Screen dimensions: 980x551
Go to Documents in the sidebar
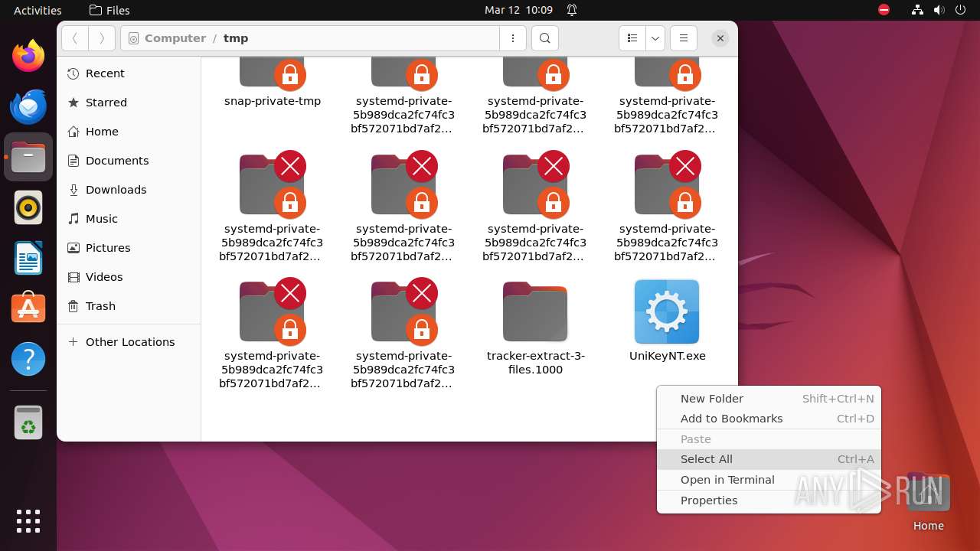(x=129, y=161)
